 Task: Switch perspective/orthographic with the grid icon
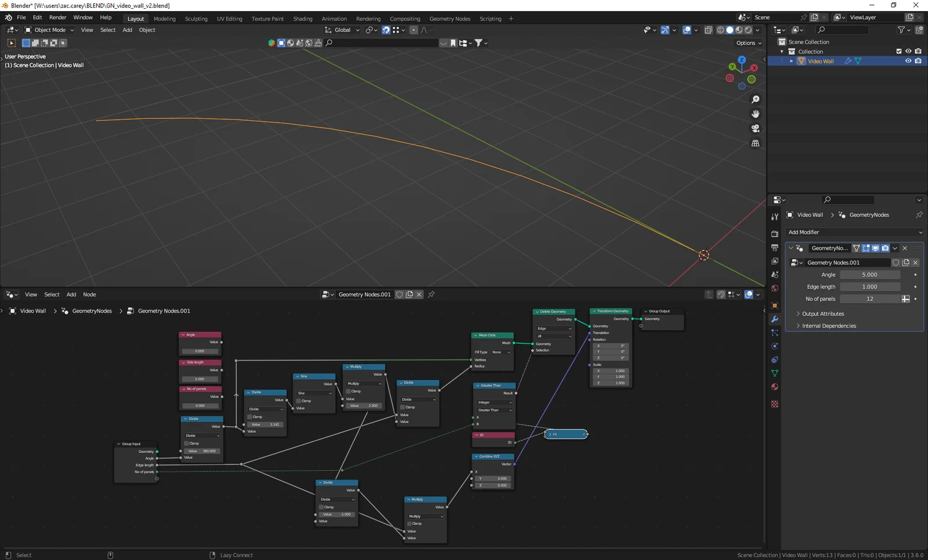point(755,143)
